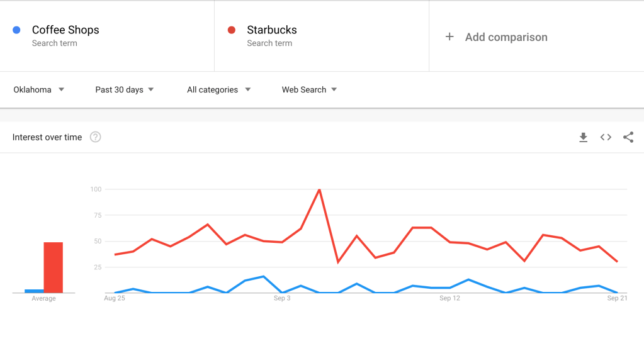Click the Aug 25 date label
The image size is (644, 341).
pyautogui.click(x=115, y=298)
